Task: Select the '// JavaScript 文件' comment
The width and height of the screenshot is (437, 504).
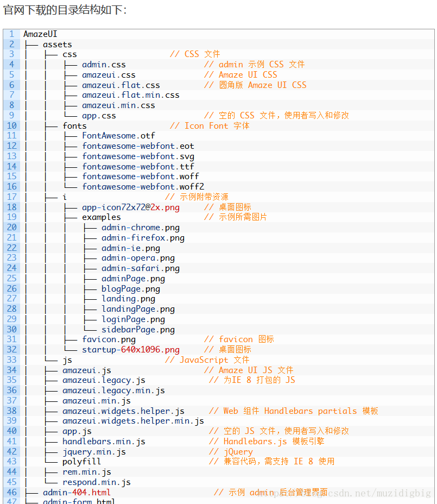Action: [x=207, y=360]
